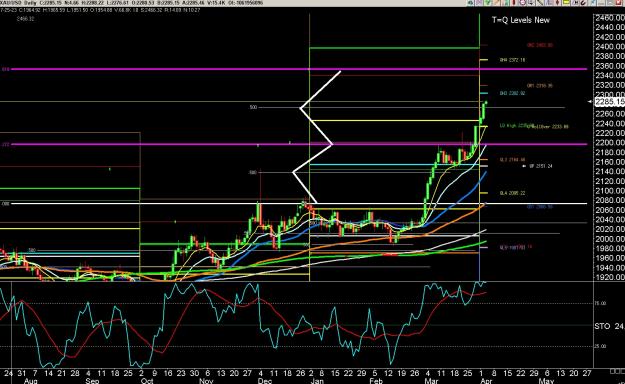Click the Dec month label on time axis
This screenshot has width=625, height=384.
[x=265, y=381]
